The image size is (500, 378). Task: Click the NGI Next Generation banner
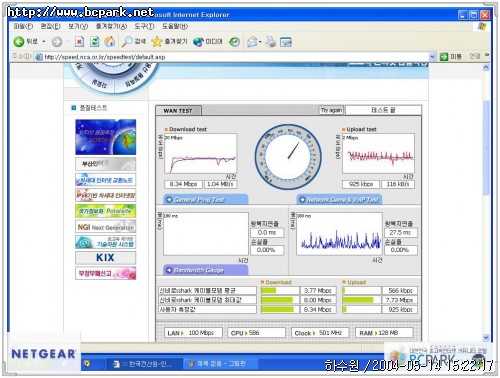[x=105, y=227]
